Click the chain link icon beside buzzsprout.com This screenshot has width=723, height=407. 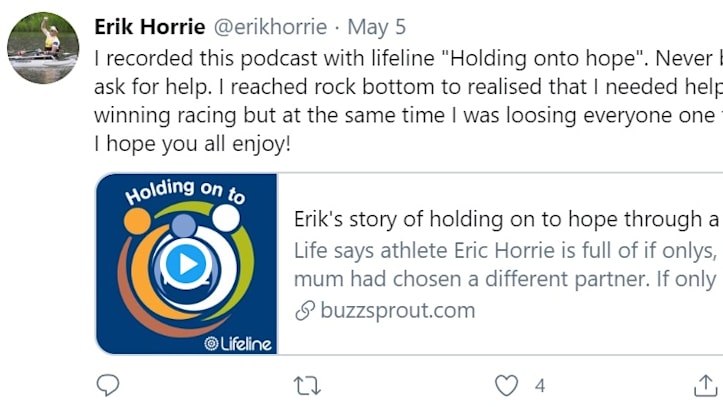(x=305, y=310)
